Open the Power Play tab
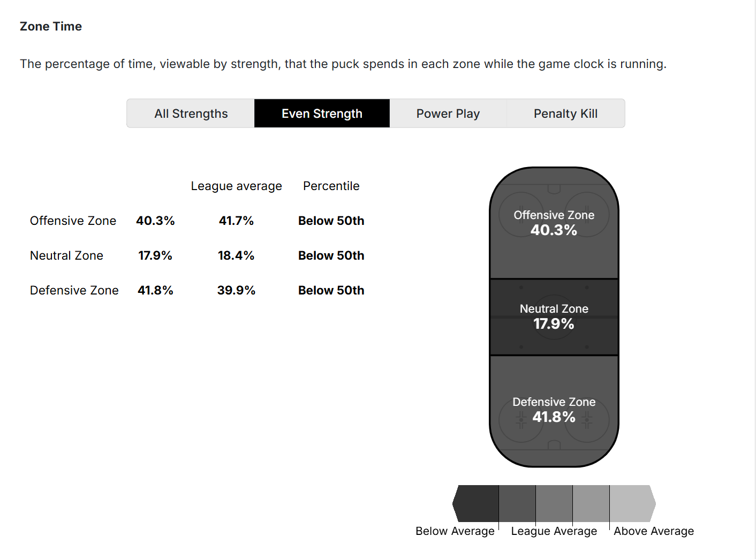756x559 pixels. point(448,114)
